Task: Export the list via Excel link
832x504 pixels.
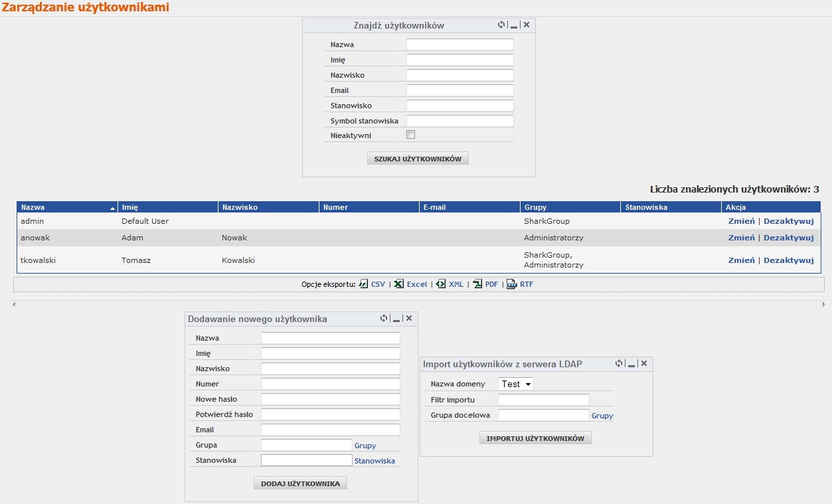Action: point(417,284)
